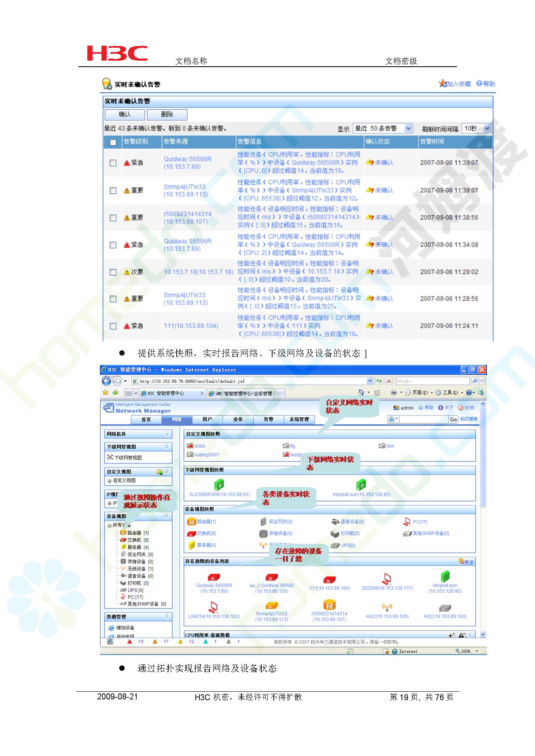Screen dimensions: 535x756
Task: Open the 帮助 link above the alarm table
Action: click(486, 84)
